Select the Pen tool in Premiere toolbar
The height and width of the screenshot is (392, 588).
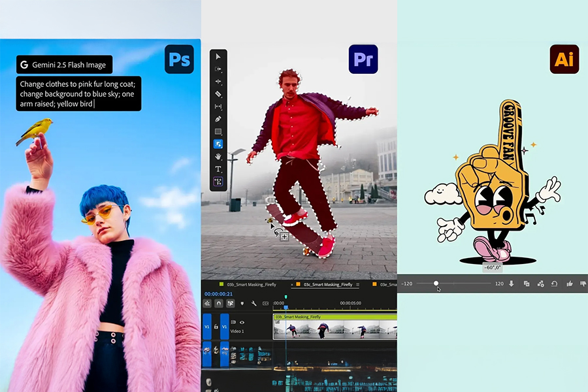218,119
